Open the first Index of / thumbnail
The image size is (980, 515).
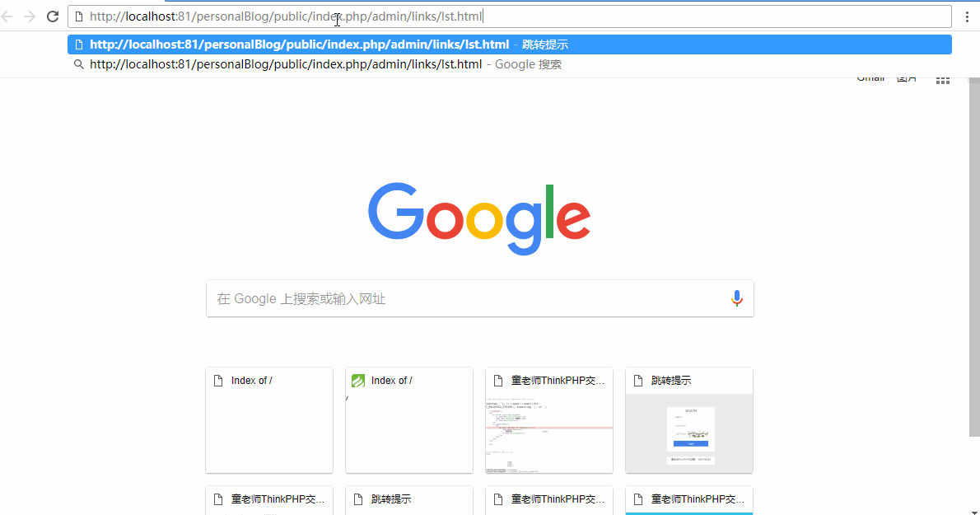tap(269, 420)
